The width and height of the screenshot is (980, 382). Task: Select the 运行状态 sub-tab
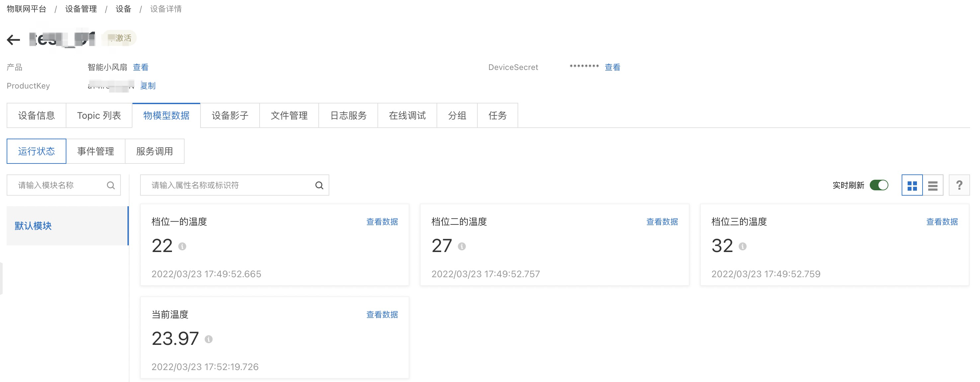(x=37, y=151)
